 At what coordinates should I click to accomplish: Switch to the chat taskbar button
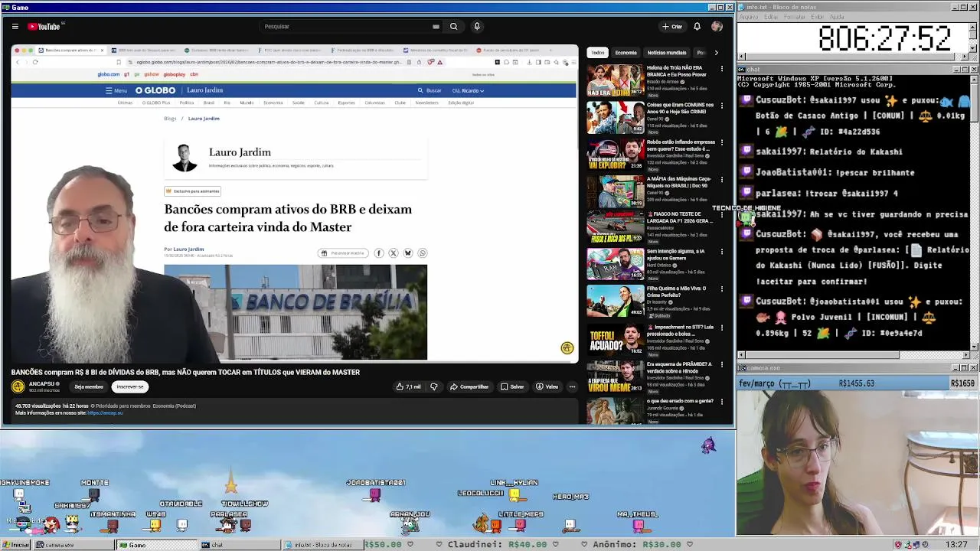coord(240,545)
